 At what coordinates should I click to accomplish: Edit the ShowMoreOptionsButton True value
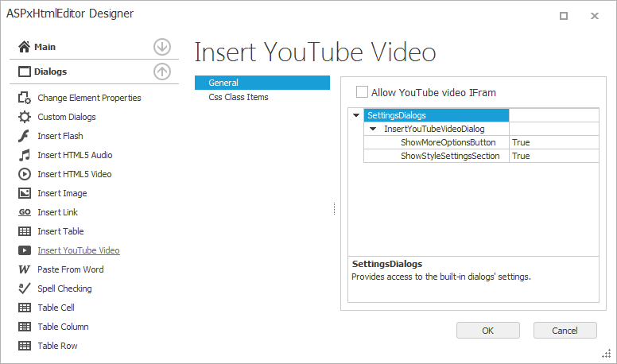(x=554, y=142)
